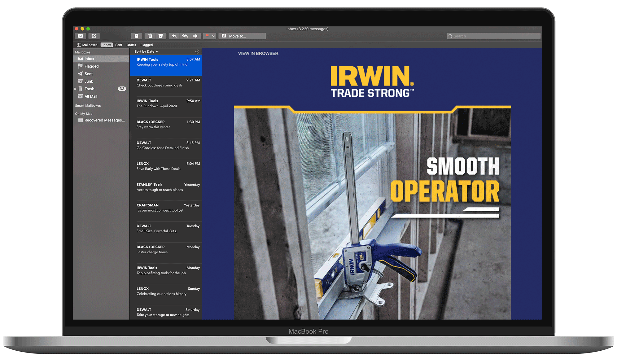
Task: Open DEWALT email Go Cordless for a Detailed Finish
Action: click(166, 148)
